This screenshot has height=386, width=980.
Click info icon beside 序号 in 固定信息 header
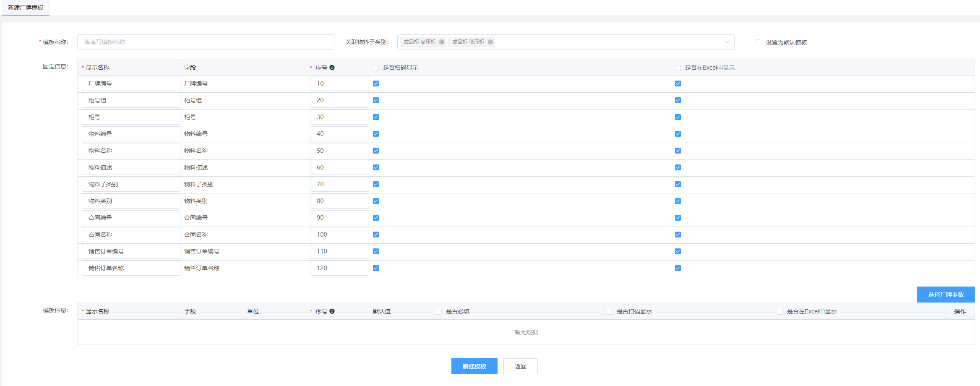coord(332,68)
